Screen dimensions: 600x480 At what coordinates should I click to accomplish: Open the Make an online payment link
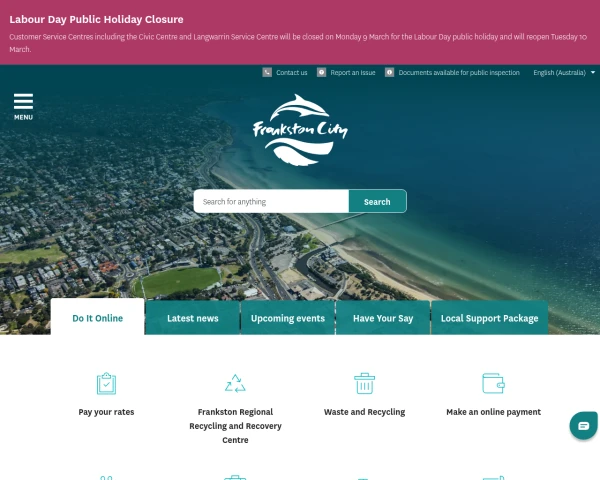click(494, 412)
